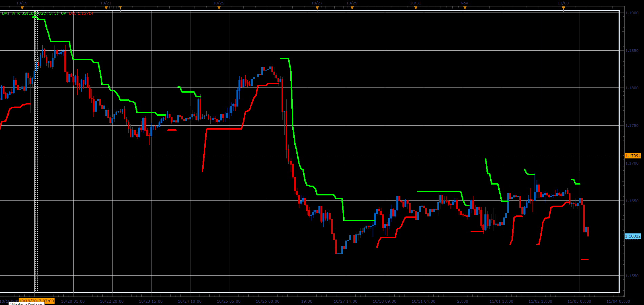Click the orange day marker under 11/03
The height and width of the screenshot is (305, 644).
coord(563,8)
